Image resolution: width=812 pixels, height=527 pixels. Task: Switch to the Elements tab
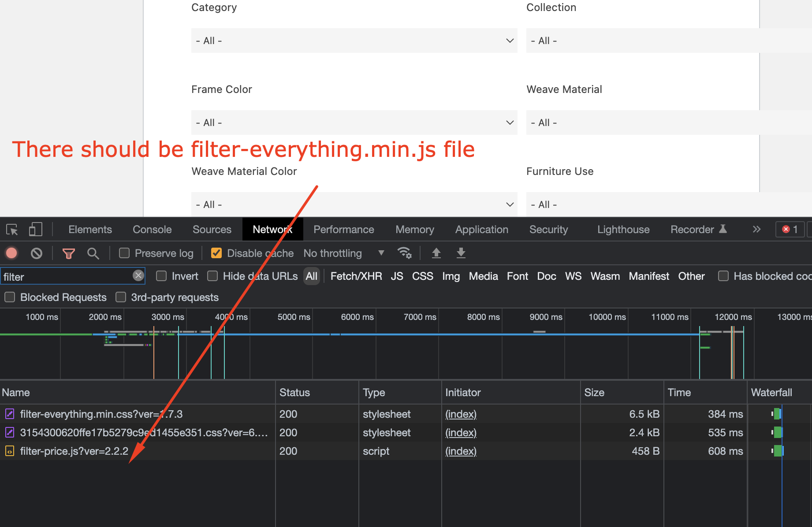pos(90,230)
